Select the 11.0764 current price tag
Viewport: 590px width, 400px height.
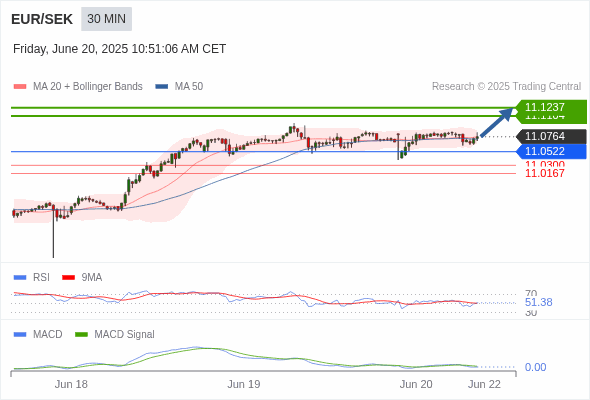(x=552, y=136)
